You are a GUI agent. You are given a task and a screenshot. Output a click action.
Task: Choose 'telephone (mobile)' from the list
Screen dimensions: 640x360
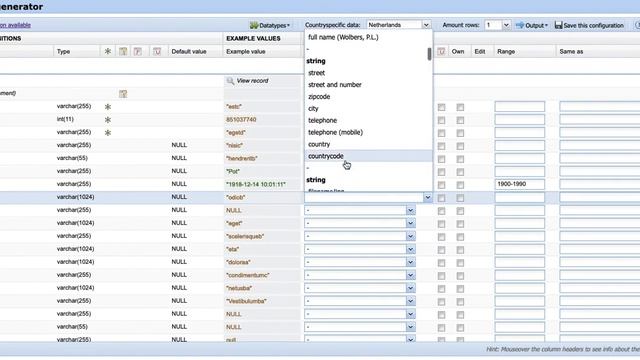[336, 132]
